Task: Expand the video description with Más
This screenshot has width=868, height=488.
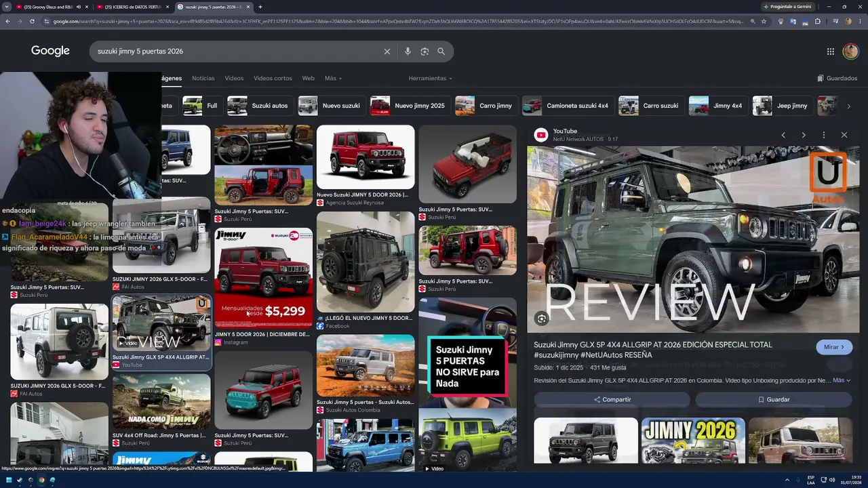Action: [841, 380]
